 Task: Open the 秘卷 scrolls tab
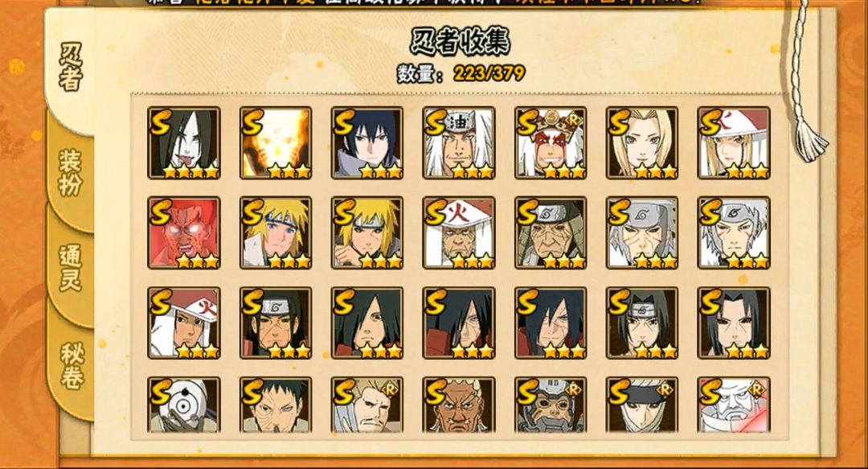click(x=72, y=366)
